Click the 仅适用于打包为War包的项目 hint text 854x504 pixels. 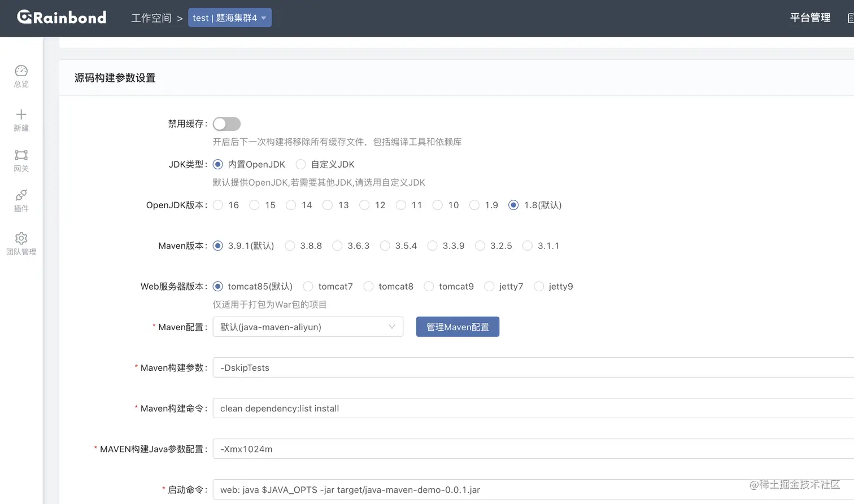click(269, 304)
